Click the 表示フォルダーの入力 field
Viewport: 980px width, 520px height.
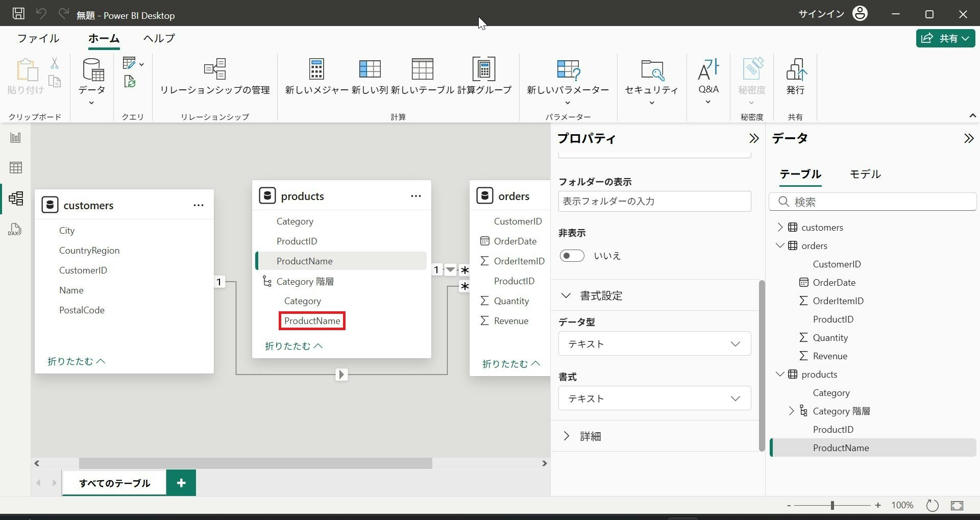(x=655, y=201)
